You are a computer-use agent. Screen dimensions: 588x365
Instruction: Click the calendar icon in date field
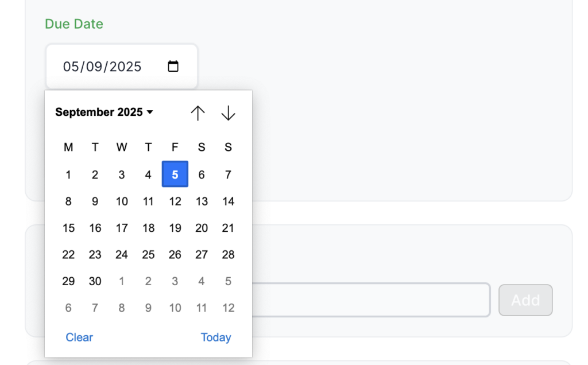(173, 67)
